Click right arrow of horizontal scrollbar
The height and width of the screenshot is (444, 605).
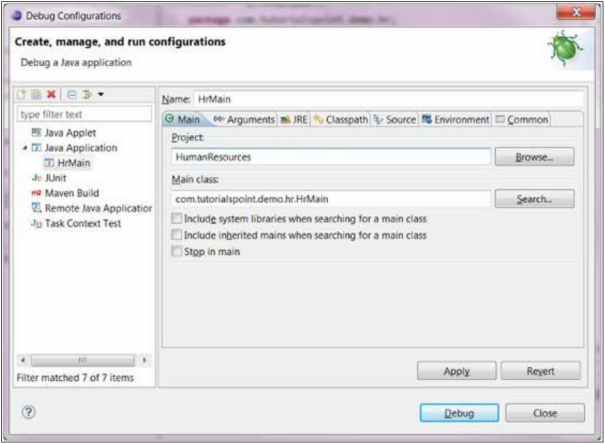[x=145, y=360]
